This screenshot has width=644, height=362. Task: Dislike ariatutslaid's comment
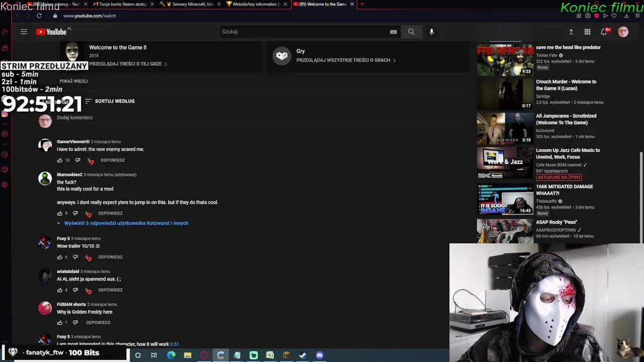tap(75, 290)
